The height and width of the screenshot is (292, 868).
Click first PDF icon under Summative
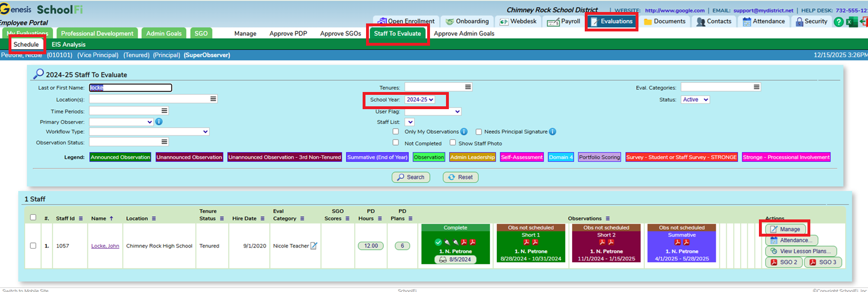coord(677,242)
